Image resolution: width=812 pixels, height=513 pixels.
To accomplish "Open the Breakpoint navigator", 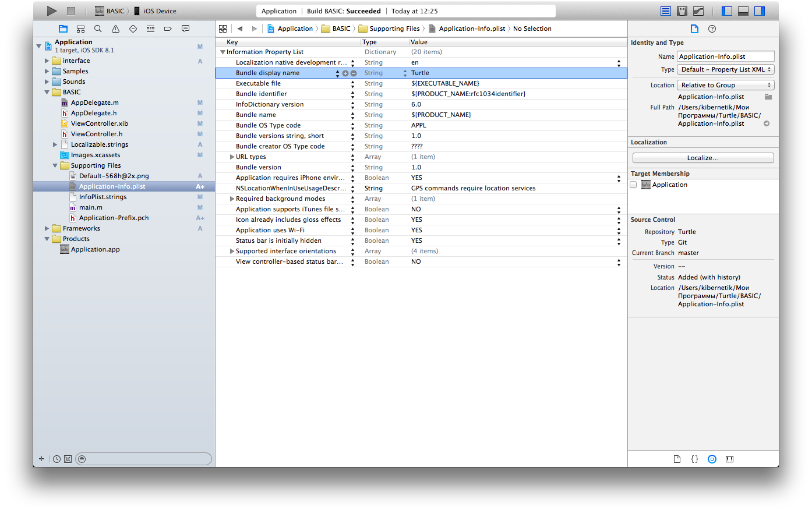I will pos(168,29).
